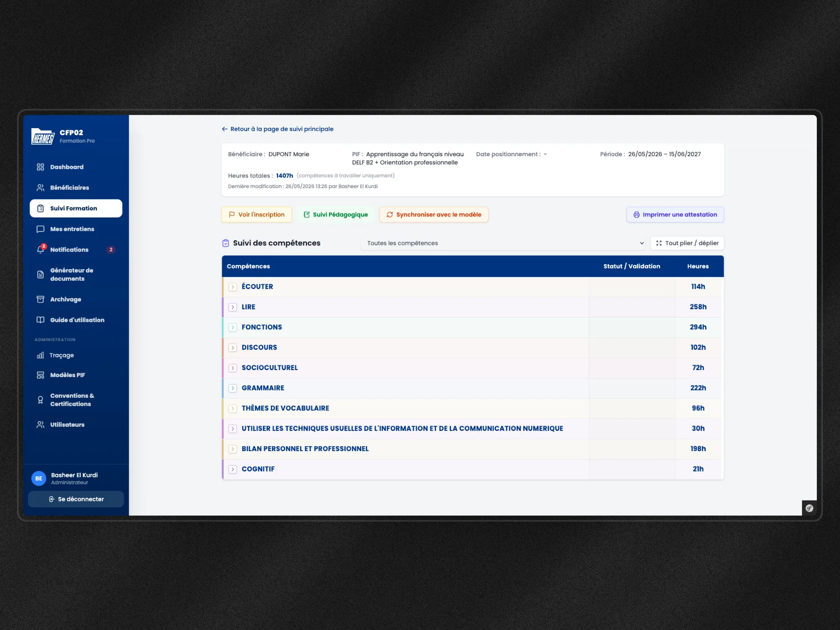Viewport: 840px width, 630px height.
Task: Click the 1407h total hours value
Action: click(284, 176)
